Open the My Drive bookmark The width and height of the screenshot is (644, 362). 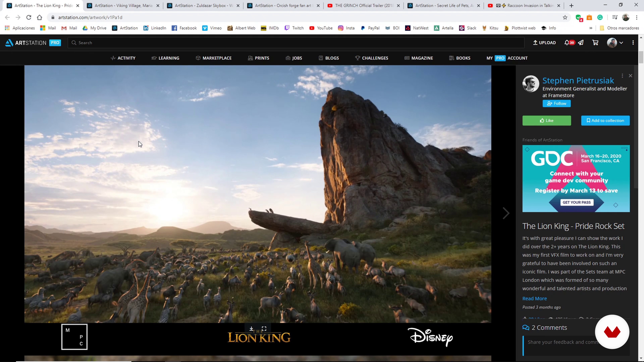click(x=94, y=28)
